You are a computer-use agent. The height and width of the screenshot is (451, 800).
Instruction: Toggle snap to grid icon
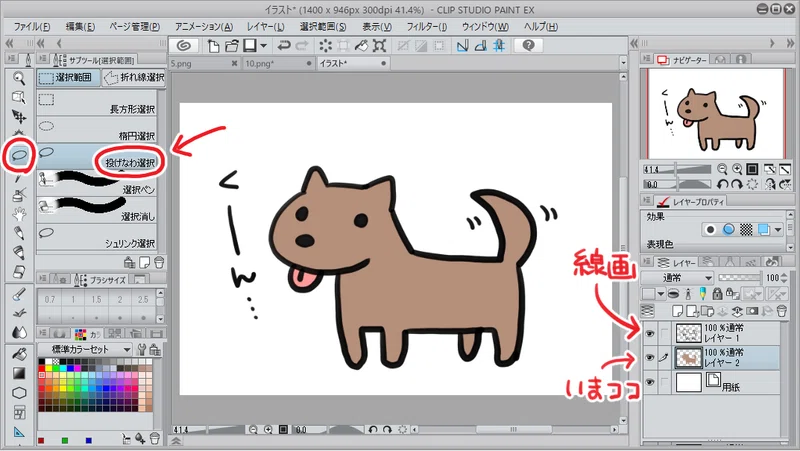[x=499, y=46]
